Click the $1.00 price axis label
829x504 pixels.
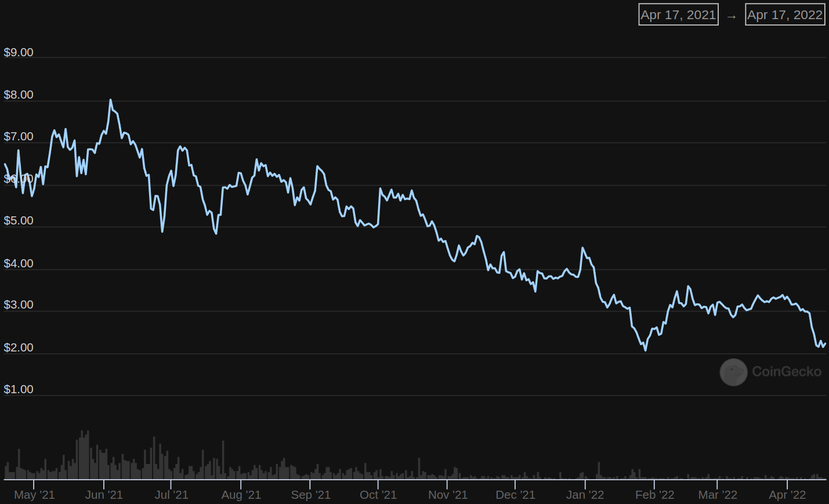click(19, 389)
